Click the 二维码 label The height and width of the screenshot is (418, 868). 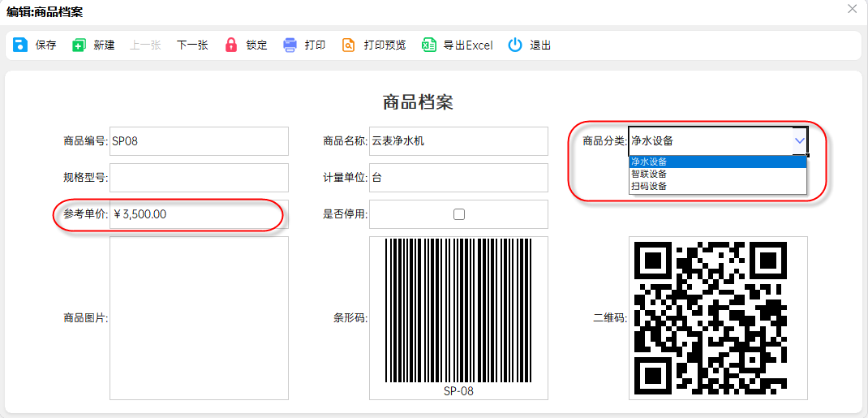611,318
